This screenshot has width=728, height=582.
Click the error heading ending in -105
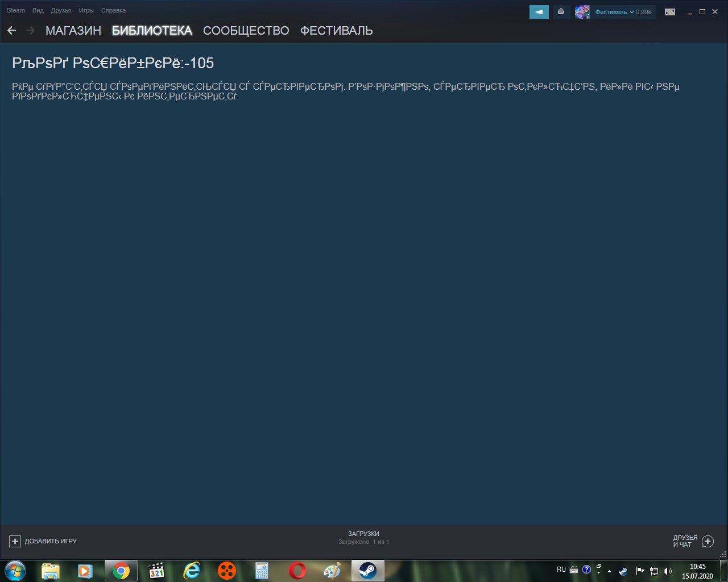click(x=113, y=63)
